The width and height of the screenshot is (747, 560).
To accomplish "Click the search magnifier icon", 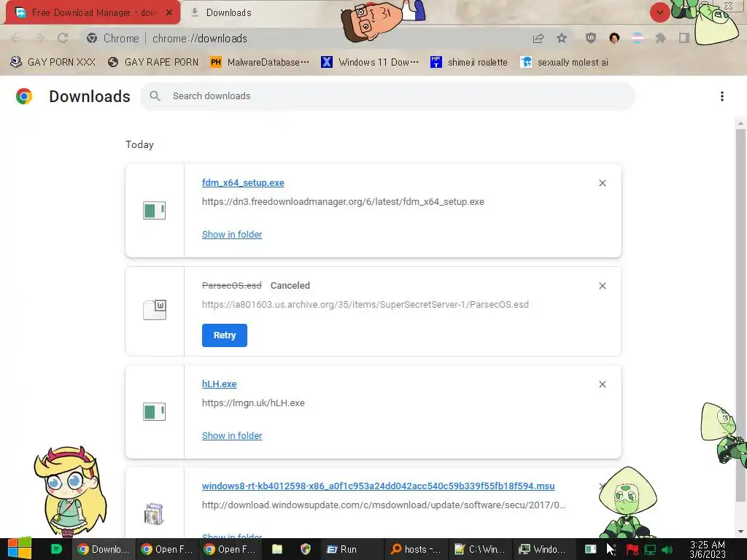I will pyautogui.click(x=155, y=96).
